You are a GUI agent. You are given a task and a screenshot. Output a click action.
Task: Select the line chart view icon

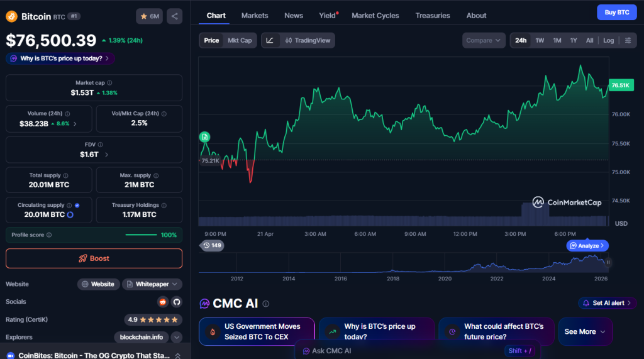coord(270,40)
